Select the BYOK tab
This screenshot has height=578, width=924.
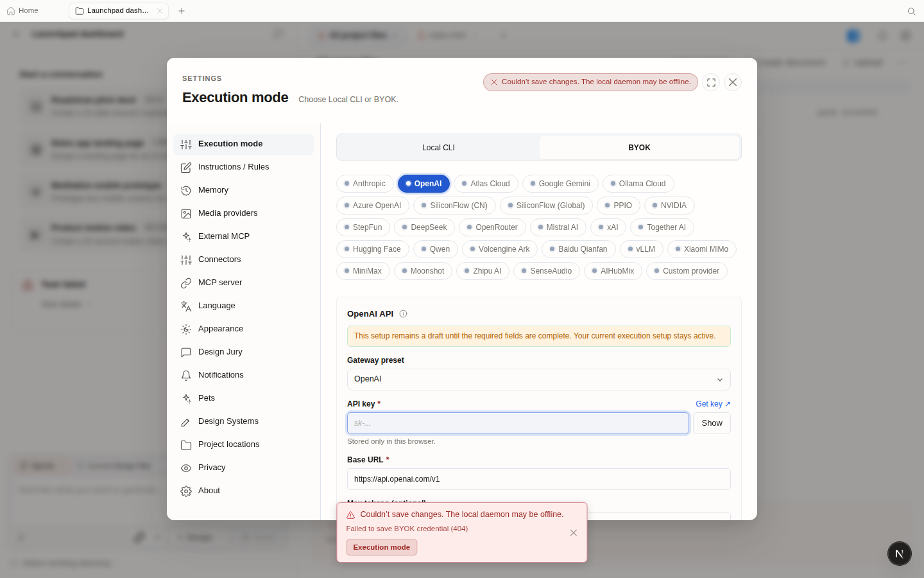(x=639, y=148)
